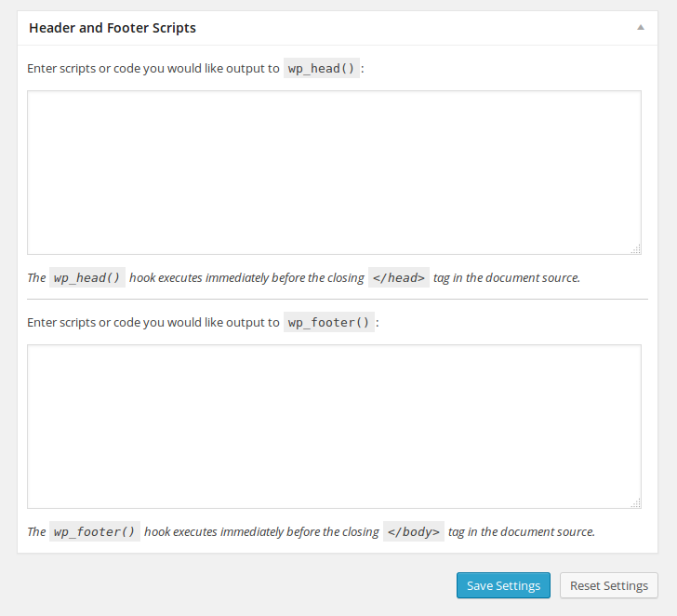677x616 pixels.
Task: Click the wp_head text area resize handle
Action: click(636, 248)
